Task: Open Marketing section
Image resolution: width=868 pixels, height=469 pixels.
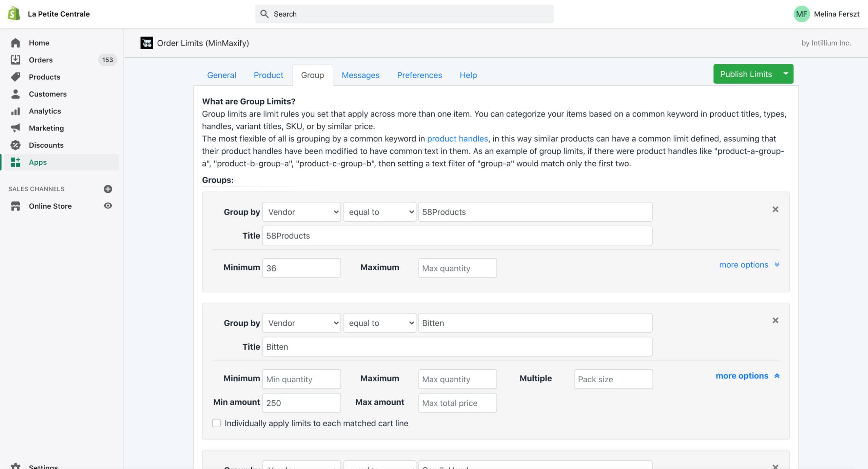Action: click(x=46, y=128)
